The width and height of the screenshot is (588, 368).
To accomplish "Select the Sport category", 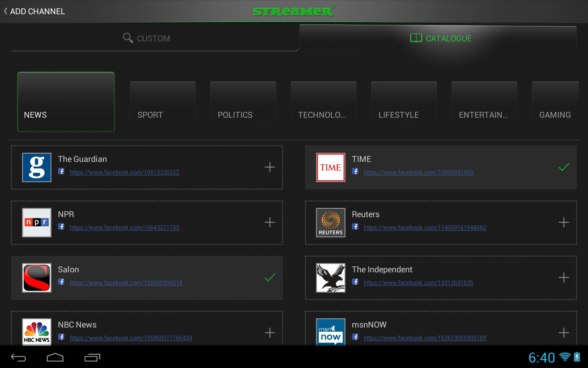I will (163, 102).
